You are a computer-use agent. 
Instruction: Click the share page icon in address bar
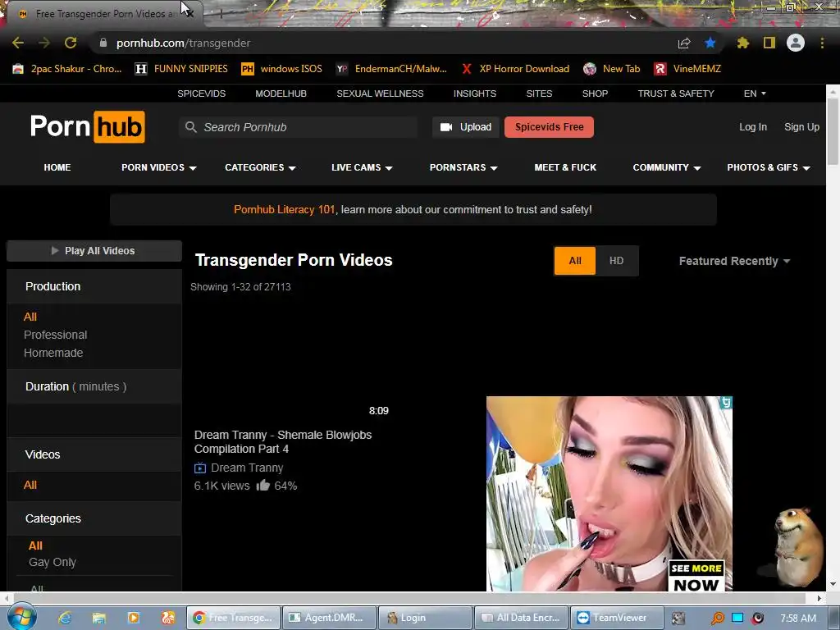pos(684,43)
